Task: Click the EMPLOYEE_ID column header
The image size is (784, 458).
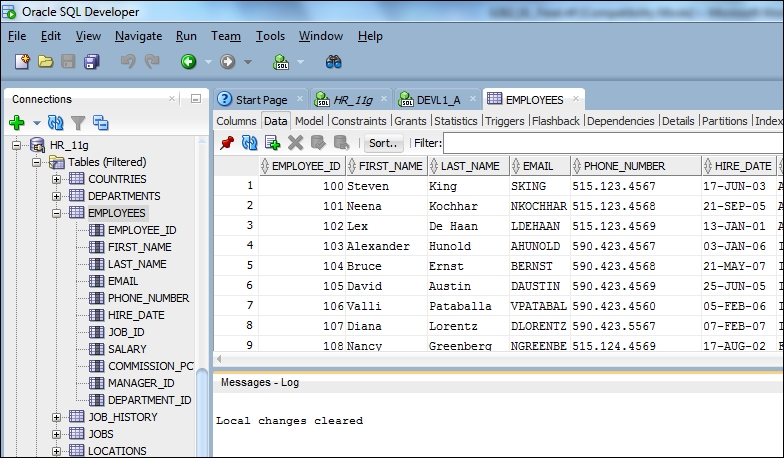Action: point(302,166)
